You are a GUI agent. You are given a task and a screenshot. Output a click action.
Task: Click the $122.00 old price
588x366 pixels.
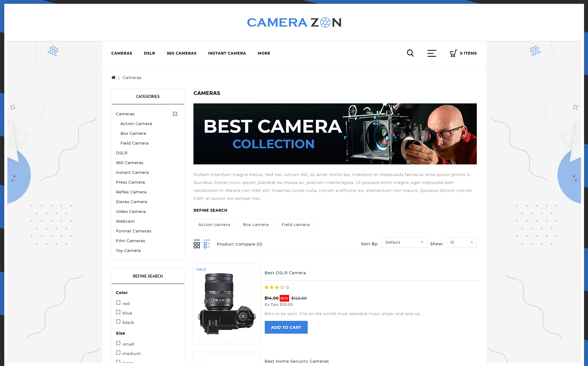299,298
